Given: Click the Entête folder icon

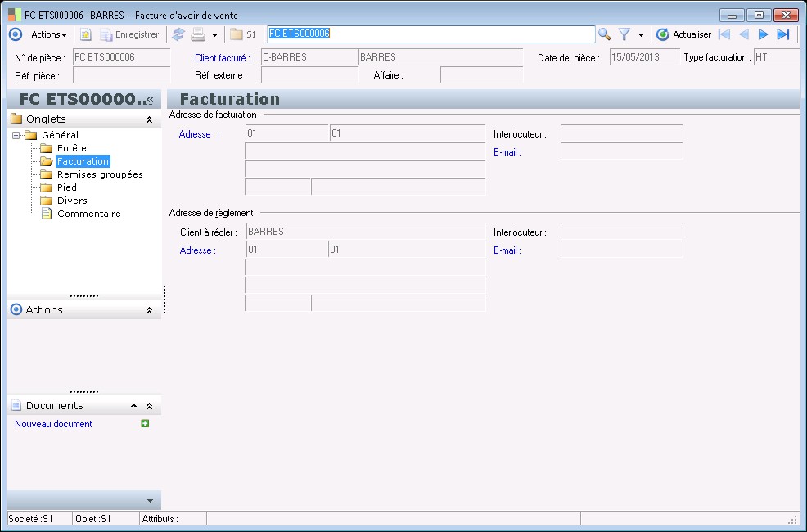Looking at the screenshot, I should [x=47, y=148].
